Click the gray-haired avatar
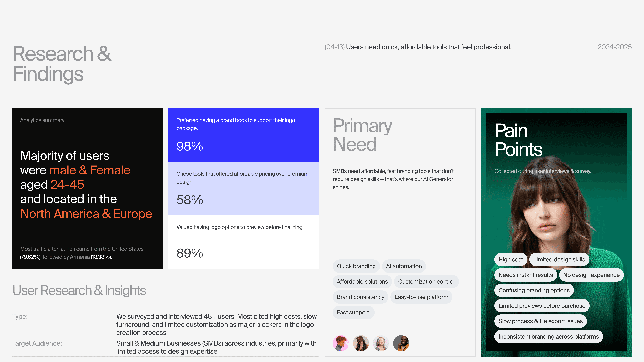 point(381,343)
